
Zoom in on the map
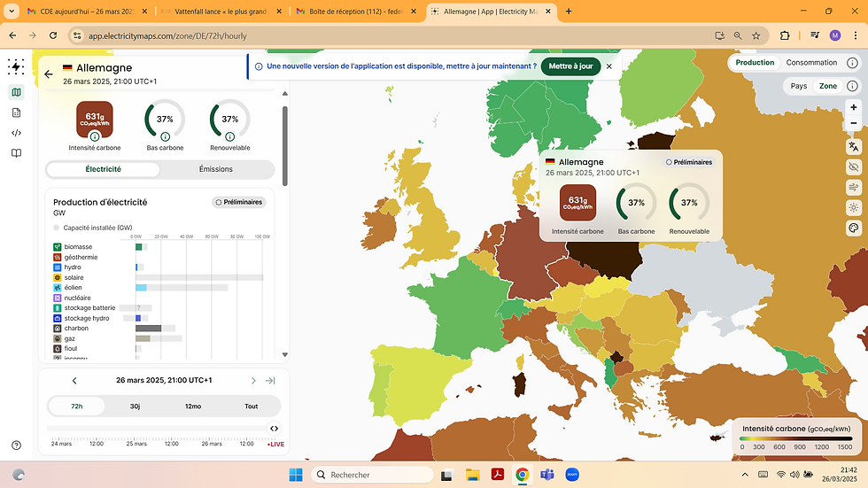click(x=854, y=107)
